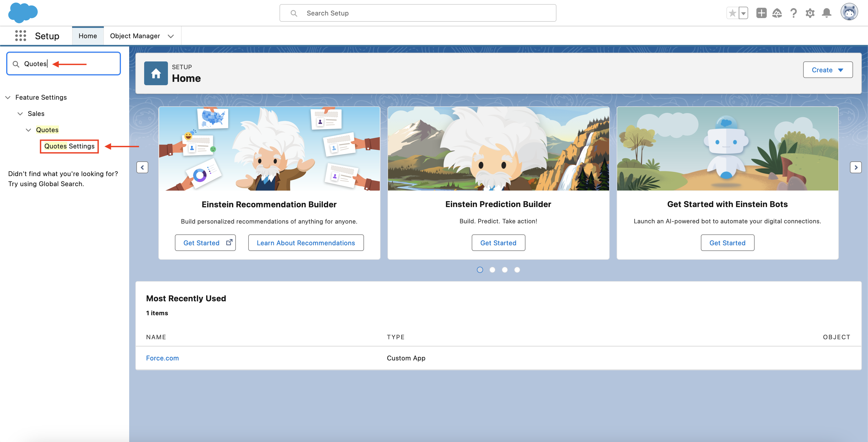Select the fourth carousel page dot
This screenshot has height=442, width=868.
click(x=517, y=270)
